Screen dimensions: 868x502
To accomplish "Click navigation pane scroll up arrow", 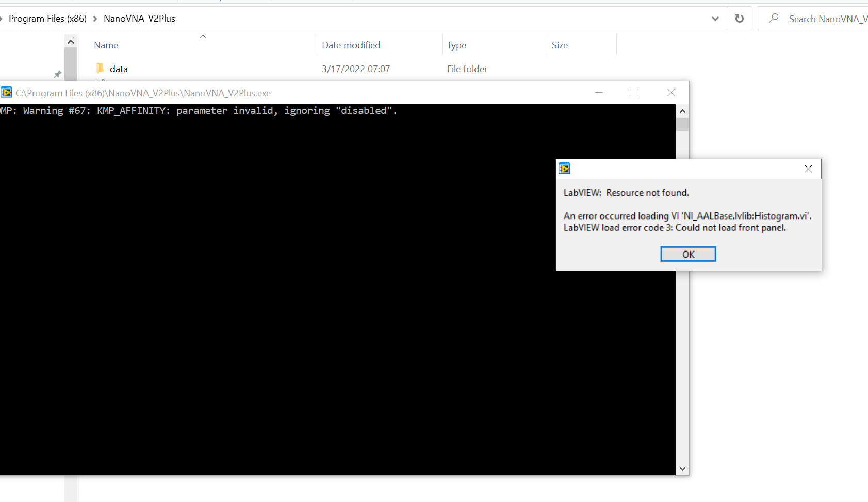I will (71, 42).
